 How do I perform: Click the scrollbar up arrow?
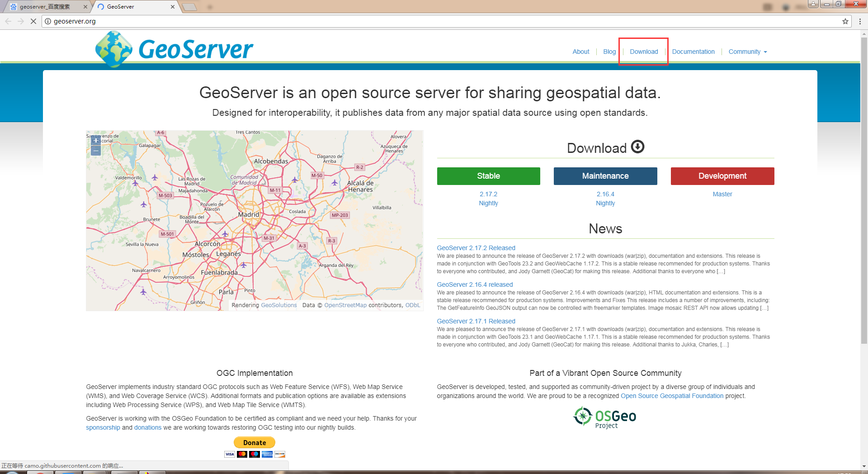[x=864, y=33]
